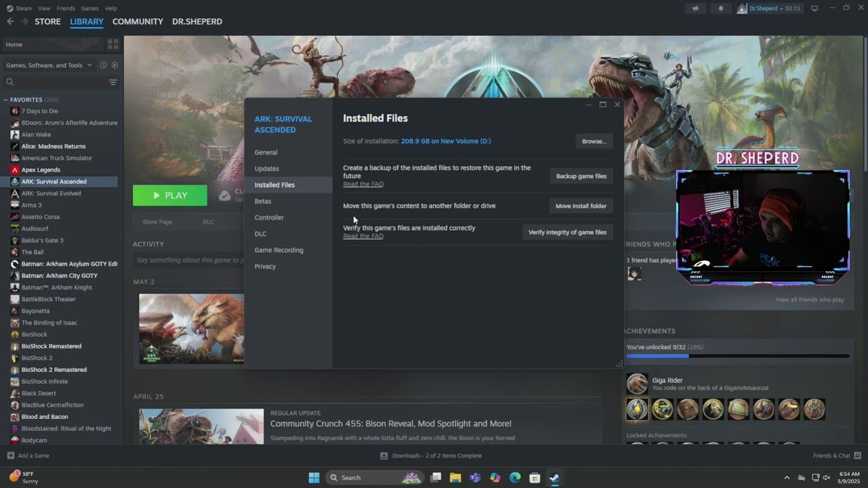Open the Windows Start menu
868x488 pixels.
tap(314, 478)
